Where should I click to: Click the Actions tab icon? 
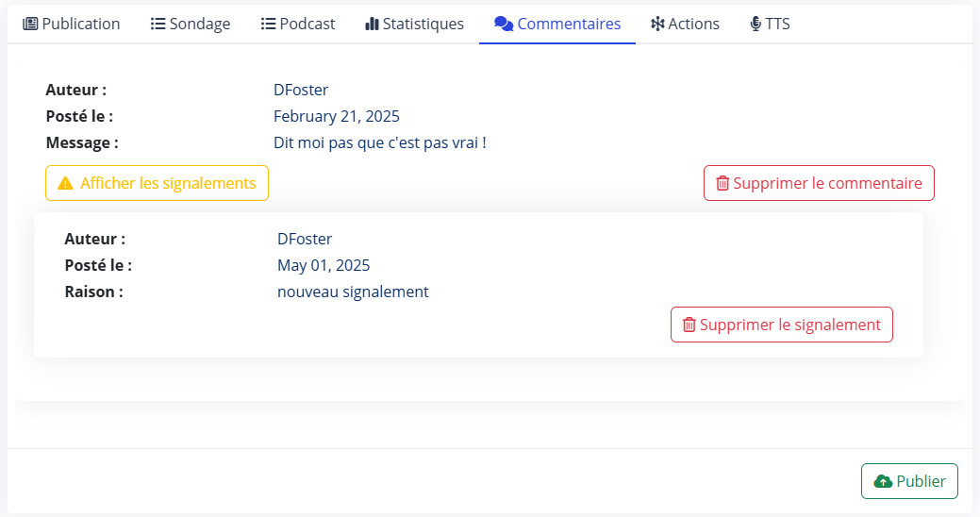pos(657,24)
